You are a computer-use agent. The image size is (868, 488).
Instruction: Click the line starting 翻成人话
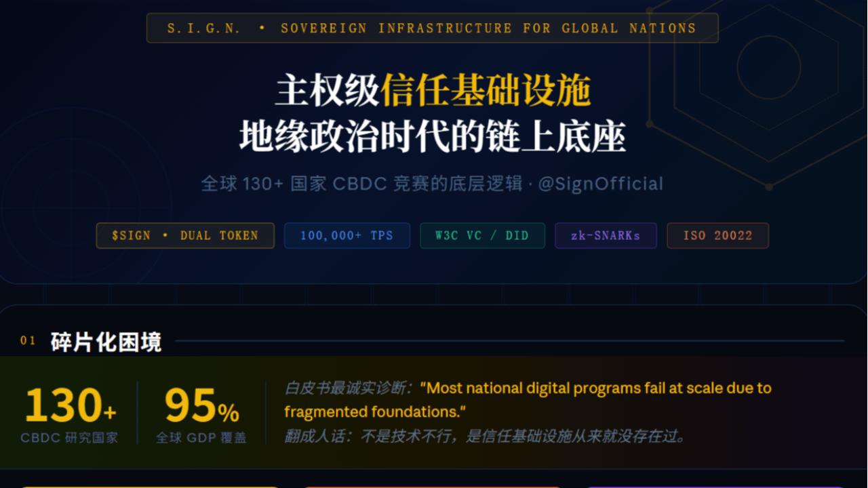click(x=486, y=436)
